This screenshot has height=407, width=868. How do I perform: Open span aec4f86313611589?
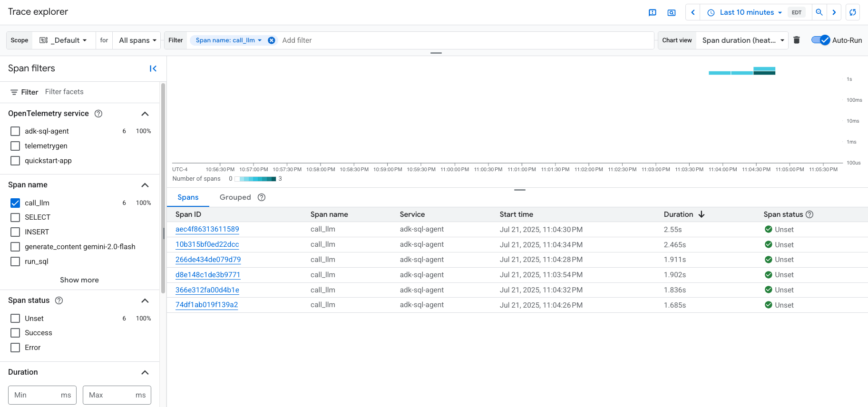(x=207, y=229)
